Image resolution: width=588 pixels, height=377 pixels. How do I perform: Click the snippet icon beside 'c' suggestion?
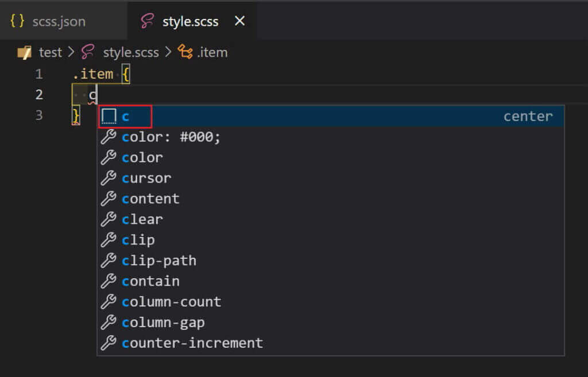[109, 116]
